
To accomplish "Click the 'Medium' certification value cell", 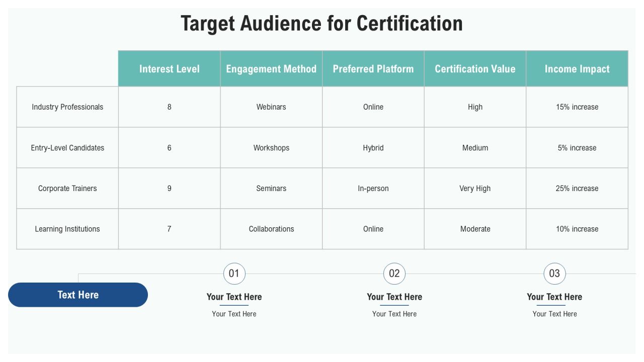I will (x=475, y=148).
